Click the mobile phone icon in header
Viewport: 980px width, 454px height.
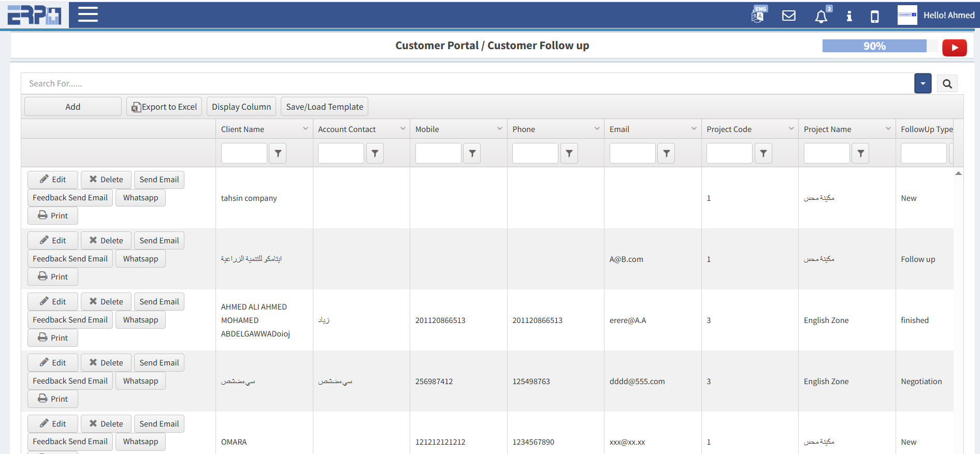[874, 16]
